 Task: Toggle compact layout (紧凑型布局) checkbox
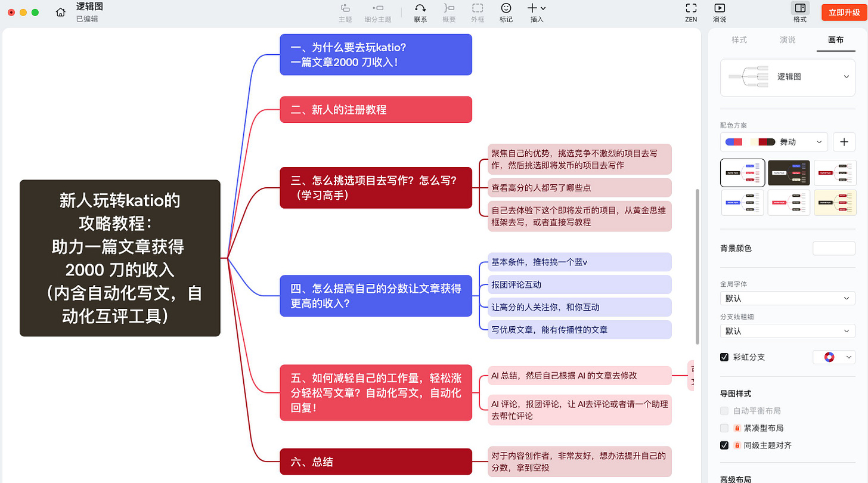pyautogui.click(x=724, y=428)
